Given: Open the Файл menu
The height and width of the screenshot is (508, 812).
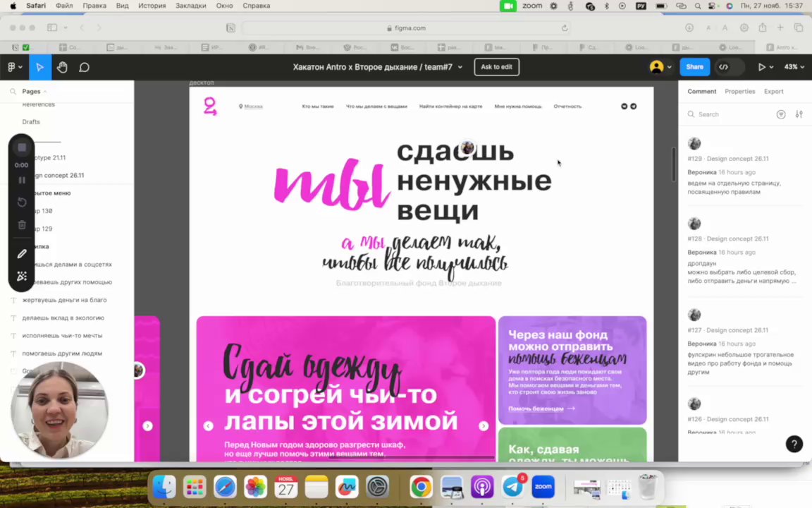Looking at the screenshot, I should pyautogui.click(x=64, y=6).
